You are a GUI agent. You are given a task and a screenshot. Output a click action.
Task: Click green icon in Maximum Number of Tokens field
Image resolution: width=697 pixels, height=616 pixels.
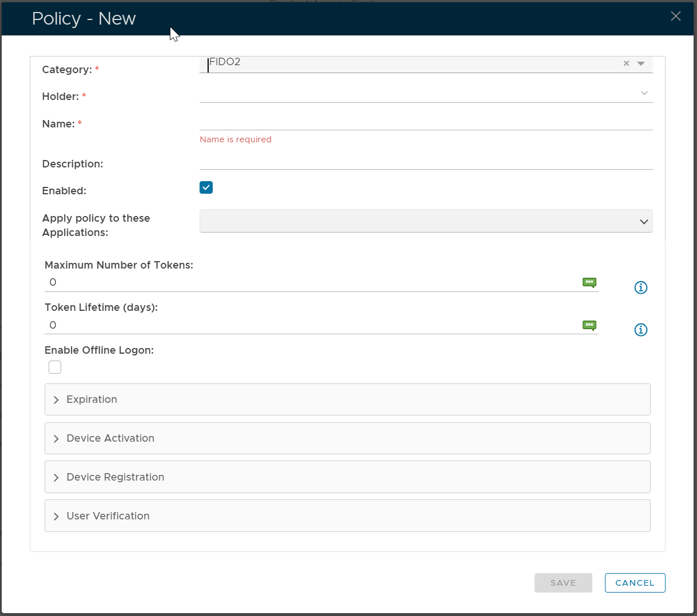[x=589, y=282]
